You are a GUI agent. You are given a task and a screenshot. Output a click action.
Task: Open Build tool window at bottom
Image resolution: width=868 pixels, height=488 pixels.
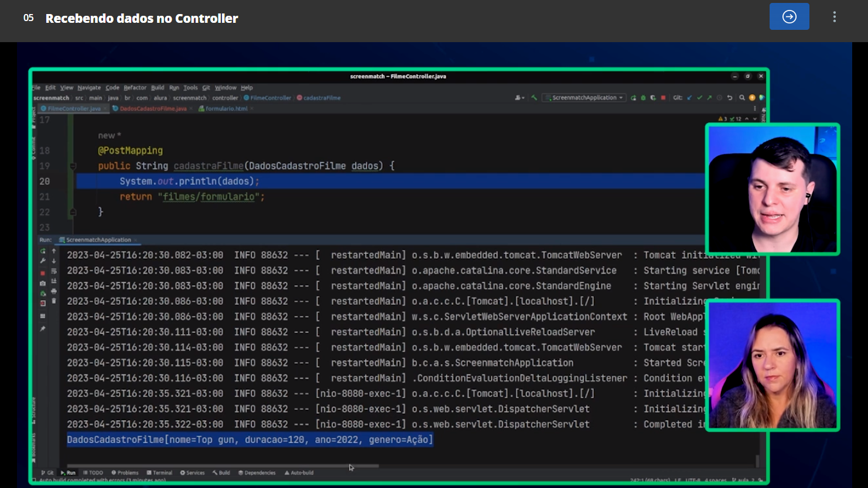click(x=221, y=473)
